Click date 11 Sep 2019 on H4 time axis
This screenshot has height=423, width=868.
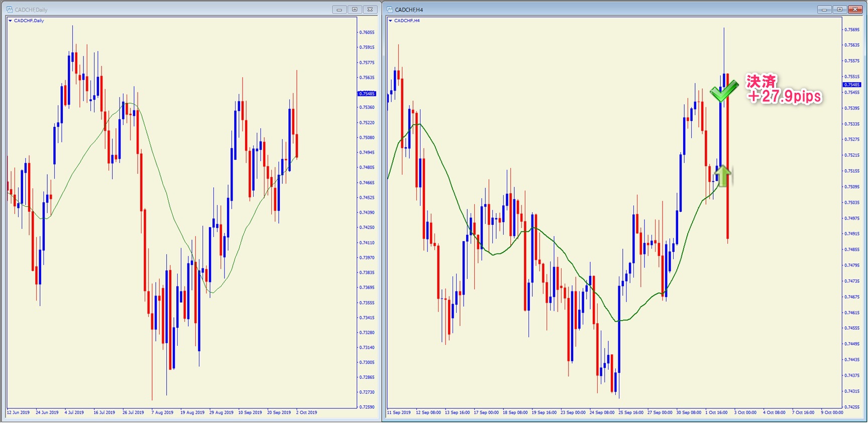coord(399,412)
